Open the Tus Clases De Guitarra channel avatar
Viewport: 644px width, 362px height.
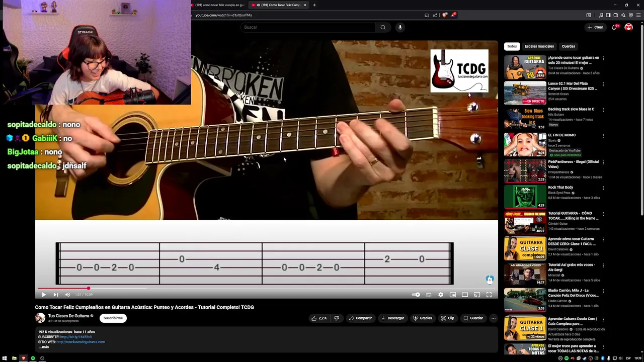(x=40, y=318)
